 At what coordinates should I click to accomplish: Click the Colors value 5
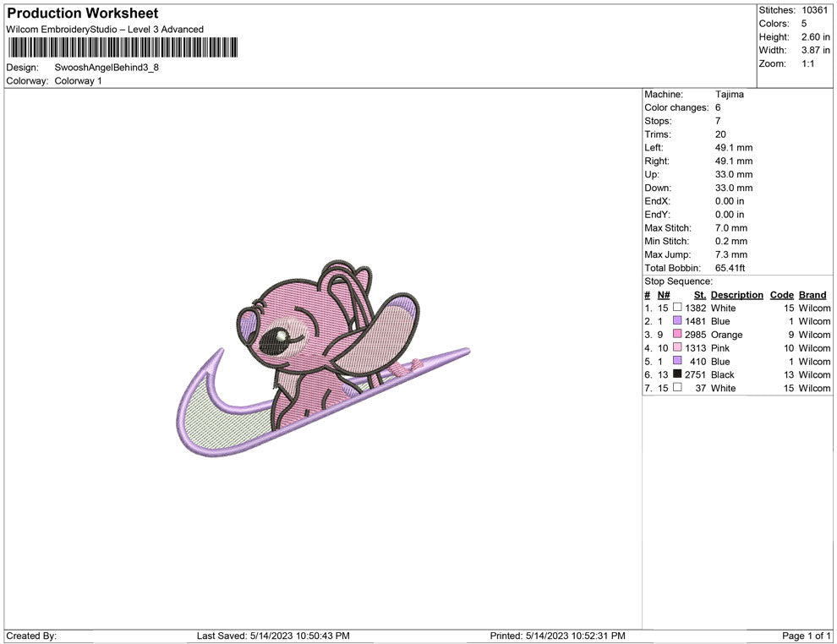click(804, 24)
